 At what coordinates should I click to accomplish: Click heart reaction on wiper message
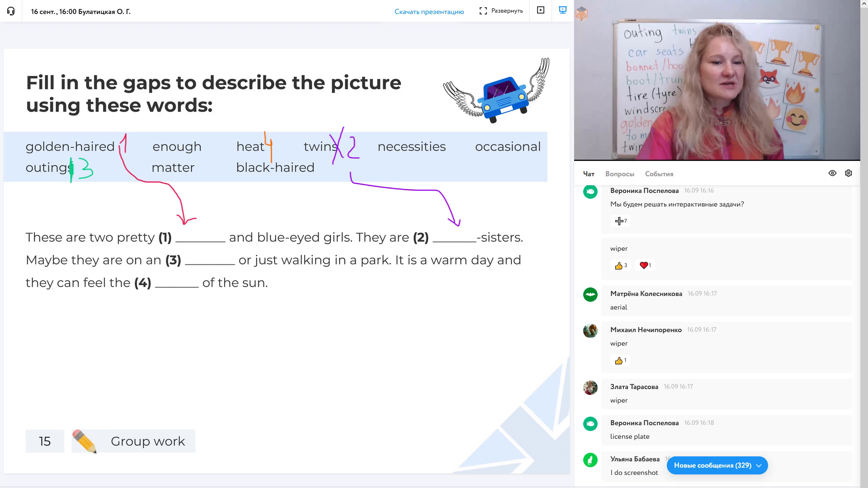tap(645, 266)
